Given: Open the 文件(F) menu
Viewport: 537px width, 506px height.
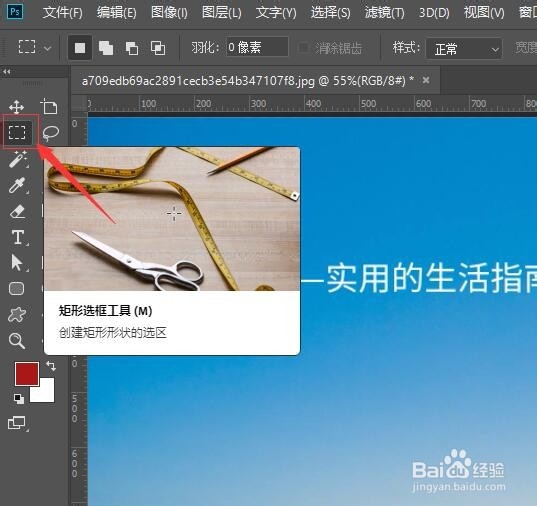Looking at the screenshot, I should coord(63,13).
